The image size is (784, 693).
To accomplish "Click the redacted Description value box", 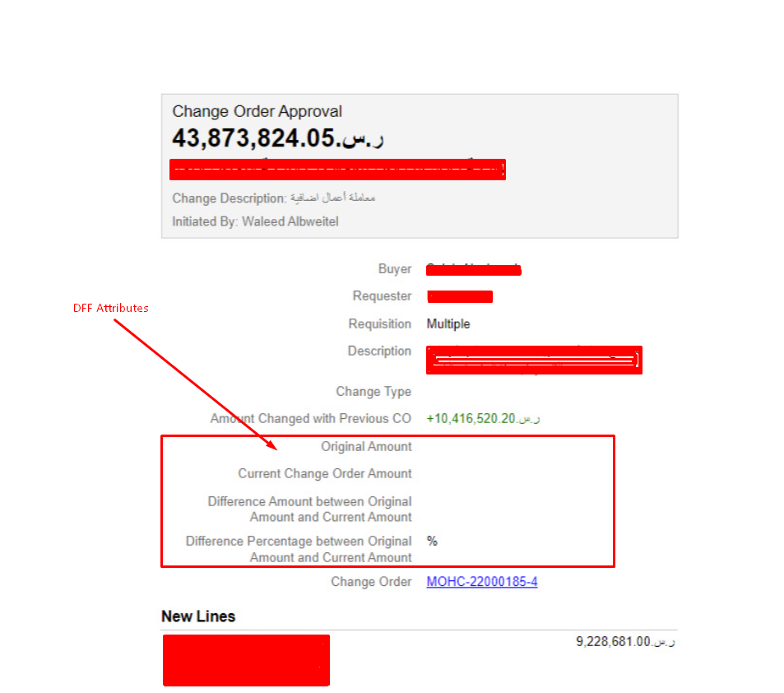I will coord(534,360).
